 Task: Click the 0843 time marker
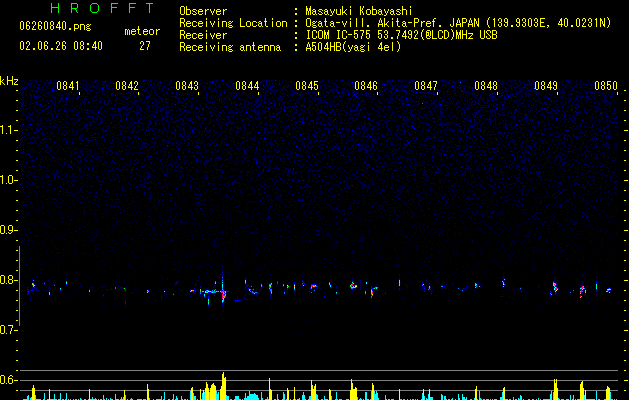click(x=187, y=86)
